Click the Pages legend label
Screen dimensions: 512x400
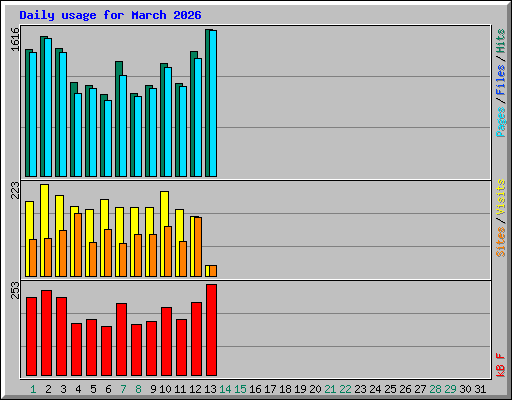(x=501, y=122)
